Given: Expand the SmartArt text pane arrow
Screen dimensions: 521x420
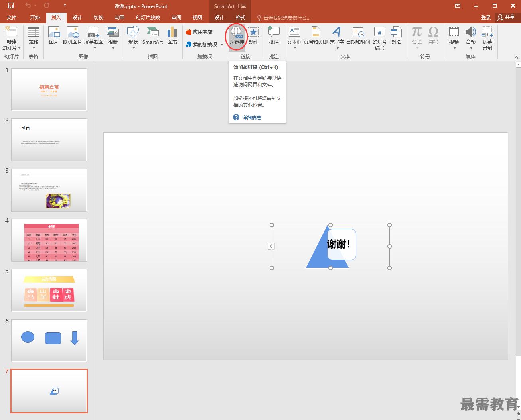Looking at the screenshot, I should (271, 246).
